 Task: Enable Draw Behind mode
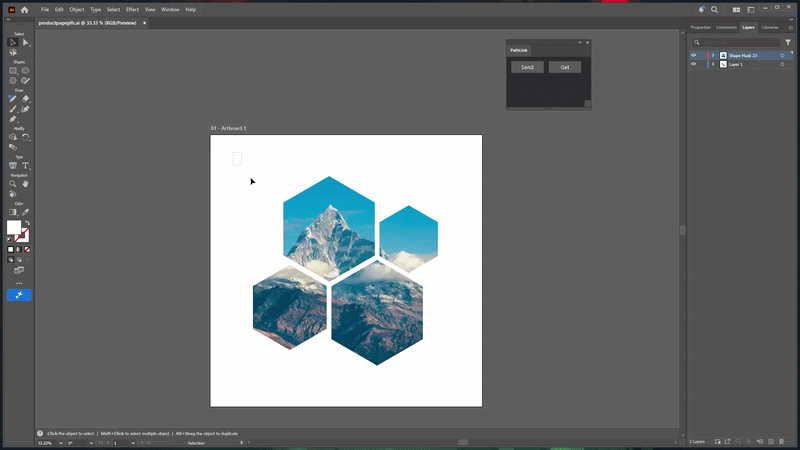(19, 260)
